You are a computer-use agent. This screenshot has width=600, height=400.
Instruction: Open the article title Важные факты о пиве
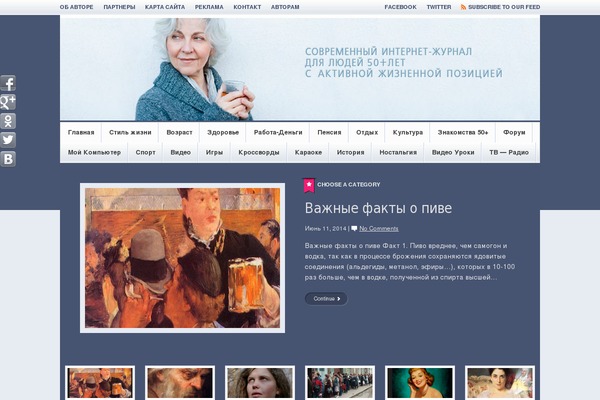[378, 208]
